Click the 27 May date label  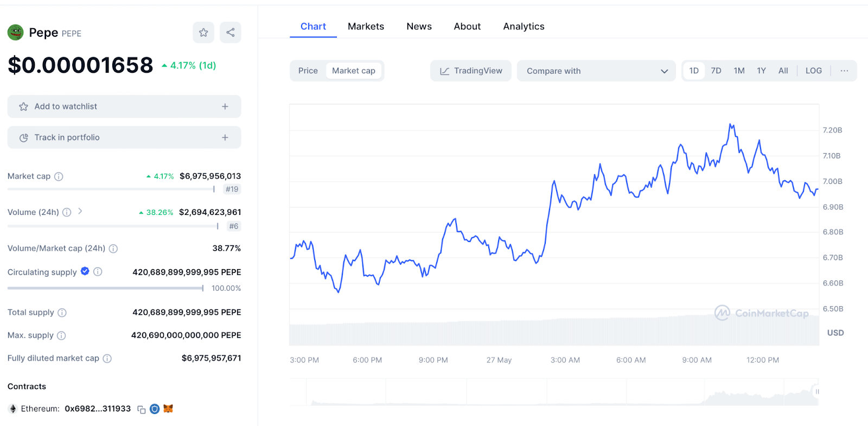pyautogui.click(x=499, y=360)
